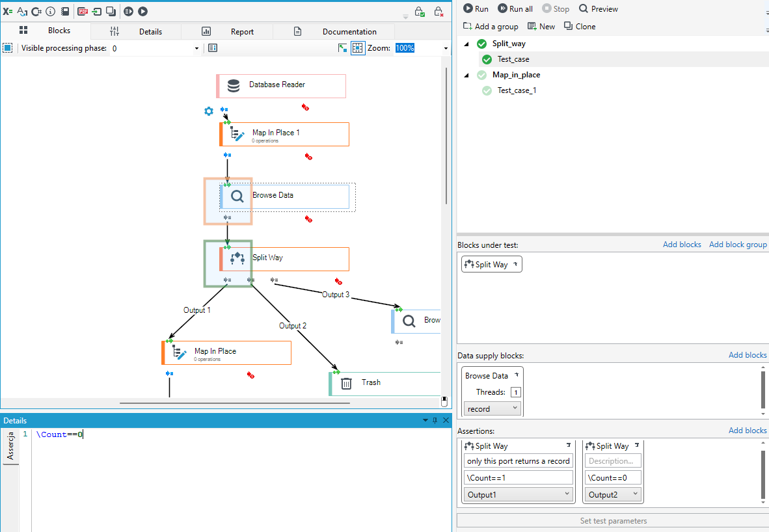Click the padlock with green check icon
The image size is (769, 532).
pyautogui.click(x=420, y=12)
